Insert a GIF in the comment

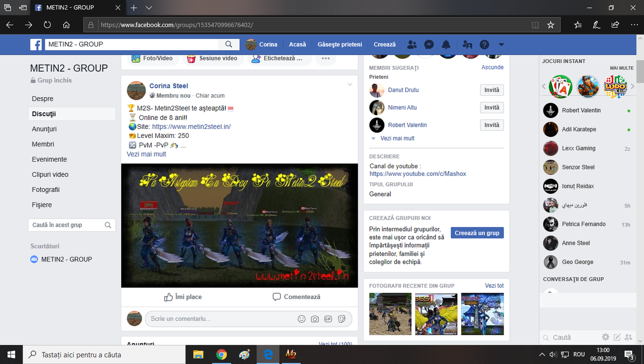click(328, 319)
